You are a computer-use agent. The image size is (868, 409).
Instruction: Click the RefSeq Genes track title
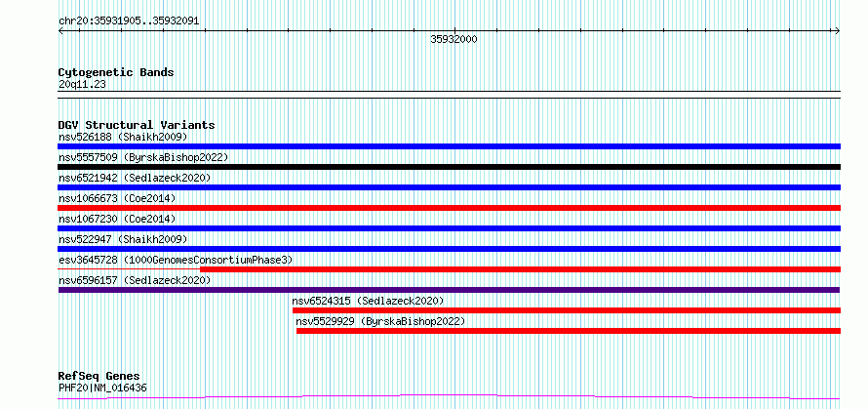[99, 377]
